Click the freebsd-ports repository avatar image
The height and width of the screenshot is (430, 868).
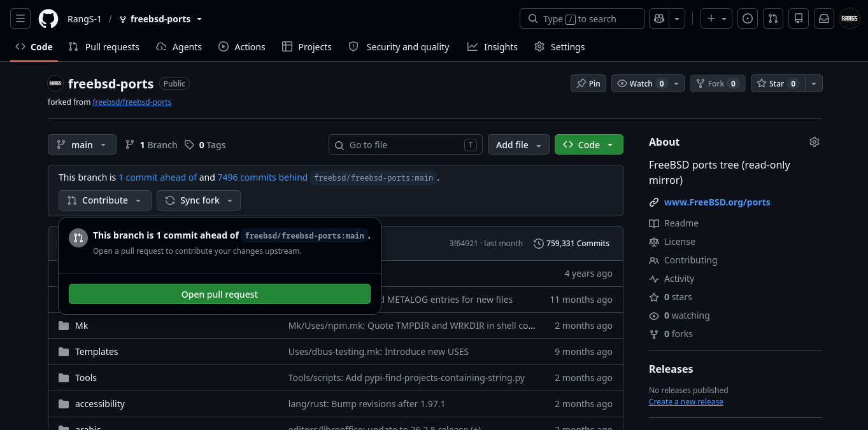coord(55,83)
